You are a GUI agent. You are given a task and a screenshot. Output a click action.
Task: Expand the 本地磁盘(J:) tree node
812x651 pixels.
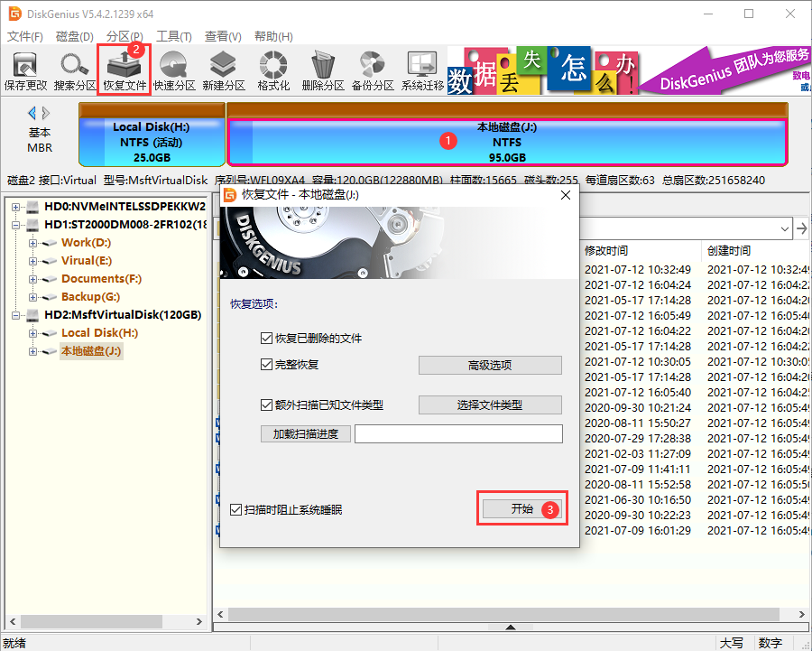(x=32, y=351)
